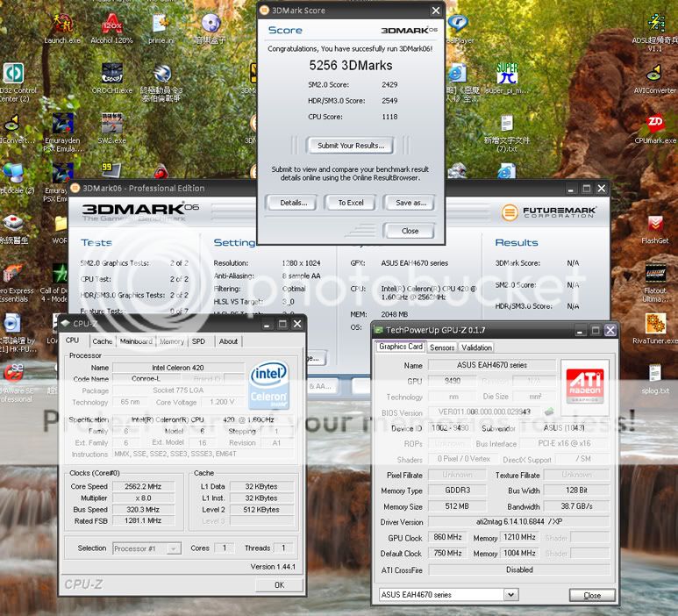Click the Close button in GPU-Z
This screenshot has height=616, width=678.
592,595
